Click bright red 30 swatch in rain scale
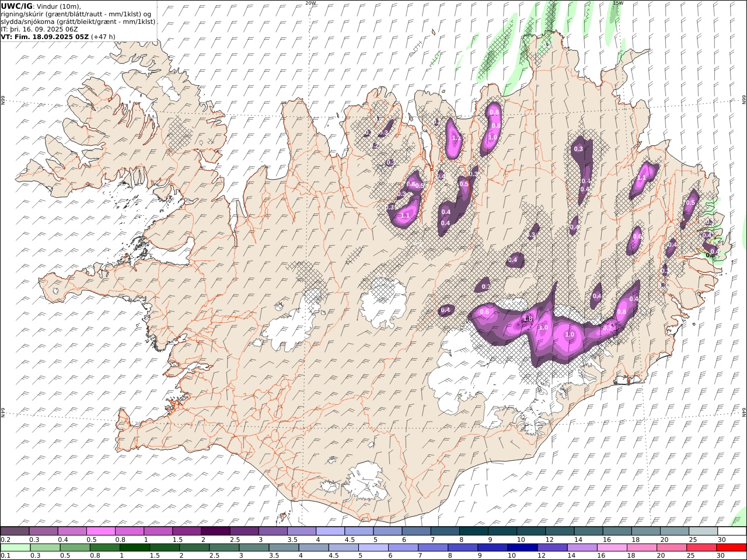The image size is (747, 560). (x=731, y=548)
